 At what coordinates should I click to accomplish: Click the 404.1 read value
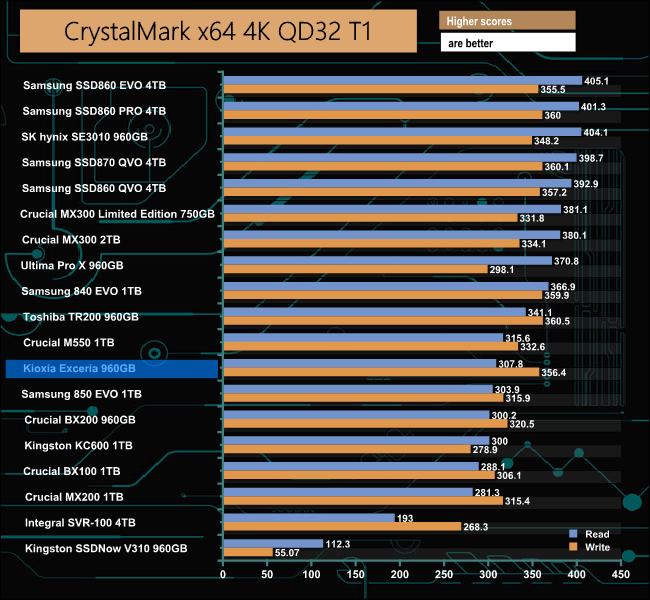(595, 133)
